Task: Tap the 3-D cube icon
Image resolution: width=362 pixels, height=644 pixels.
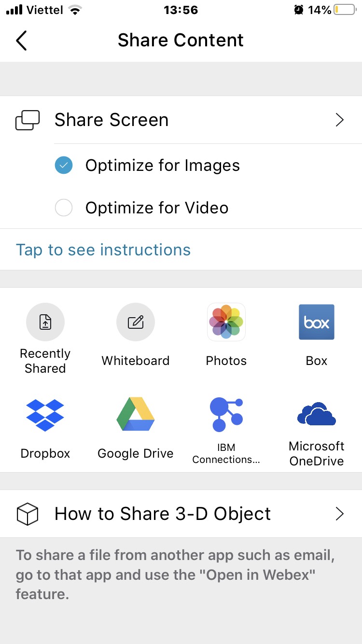Action: [x=28, y=514]
